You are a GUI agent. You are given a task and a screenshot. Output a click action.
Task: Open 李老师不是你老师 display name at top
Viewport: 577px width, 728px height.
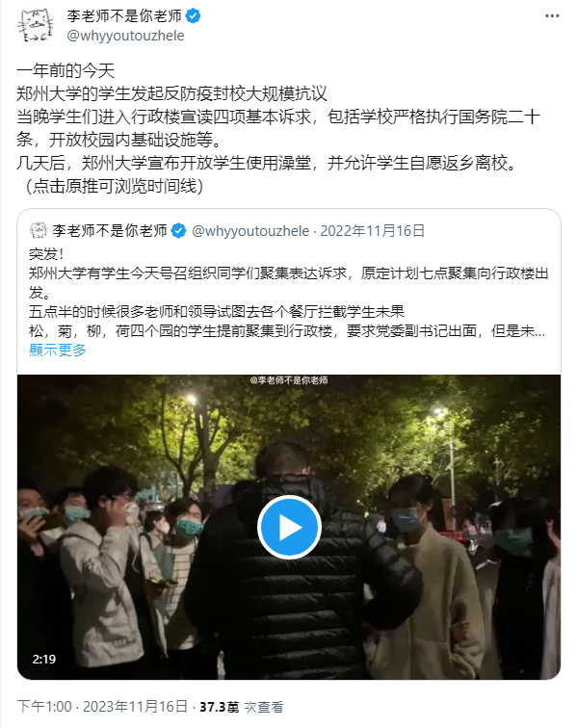coord(124,16)
